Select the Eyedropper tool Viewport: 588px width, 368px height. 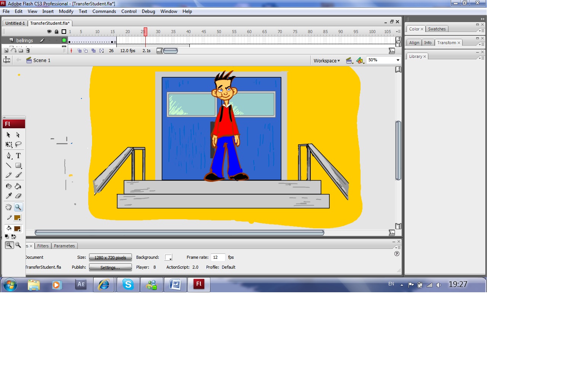(9, 196)
